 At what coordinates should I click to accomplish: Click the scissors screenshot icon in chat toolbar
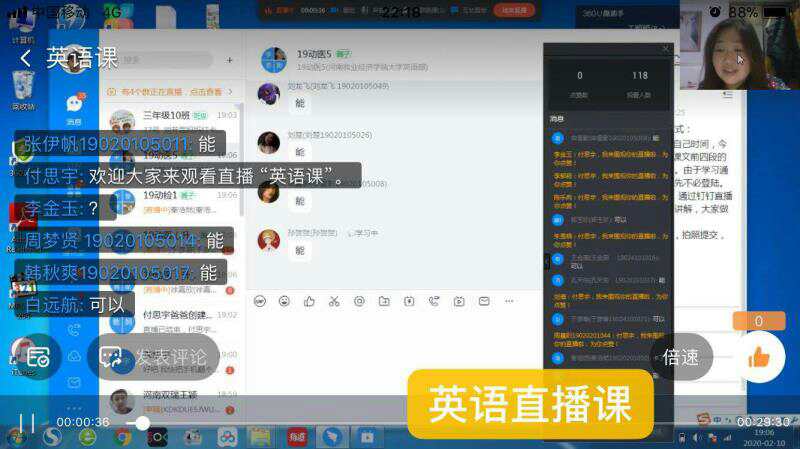point(334,301)
